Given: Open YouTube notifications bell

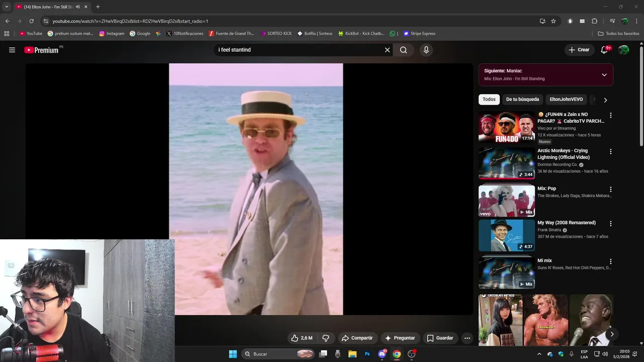Looking at the screenshot, I should [605, 50].
